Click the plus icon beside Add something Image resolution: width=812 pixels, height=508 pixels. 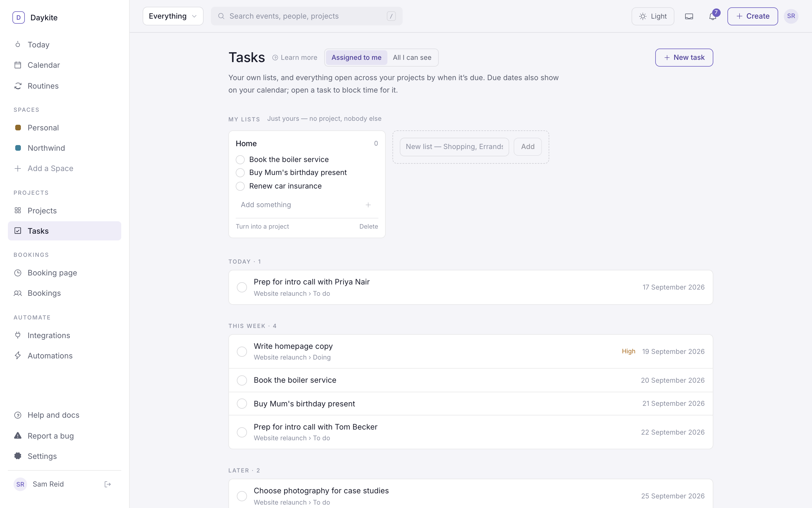[368, 205]
